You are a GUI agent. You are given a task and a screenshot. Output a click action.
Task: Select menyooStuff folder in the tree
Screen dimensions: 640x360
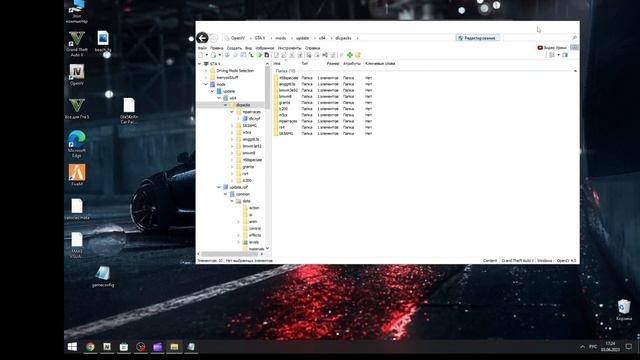(x=227, y=78)
